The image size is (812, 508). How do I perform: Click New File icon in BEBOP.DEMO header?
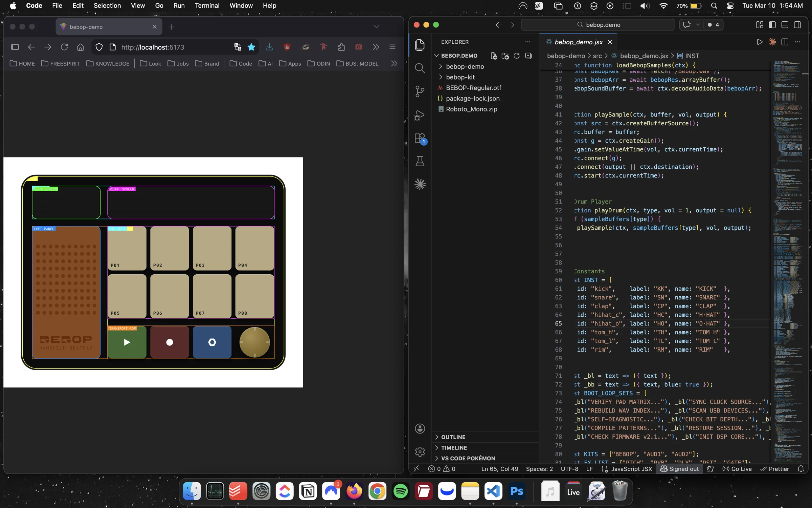494,56
